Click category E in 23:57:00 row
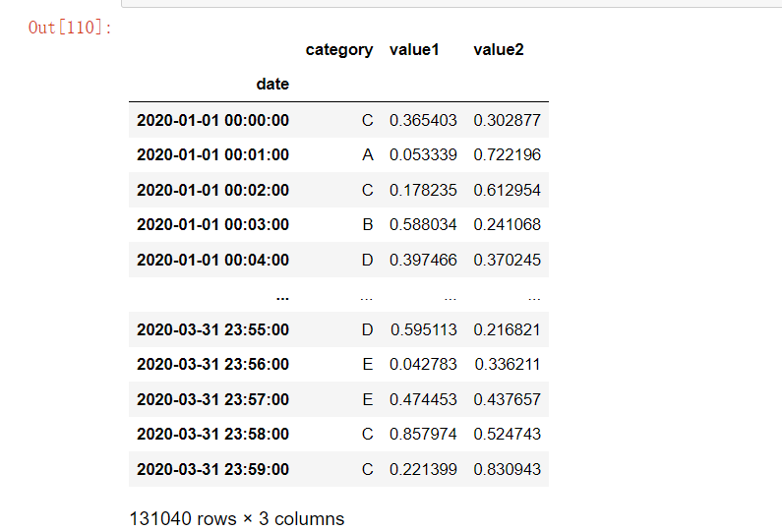The height and width of the screenshot is (532, 782). point(368,399)
